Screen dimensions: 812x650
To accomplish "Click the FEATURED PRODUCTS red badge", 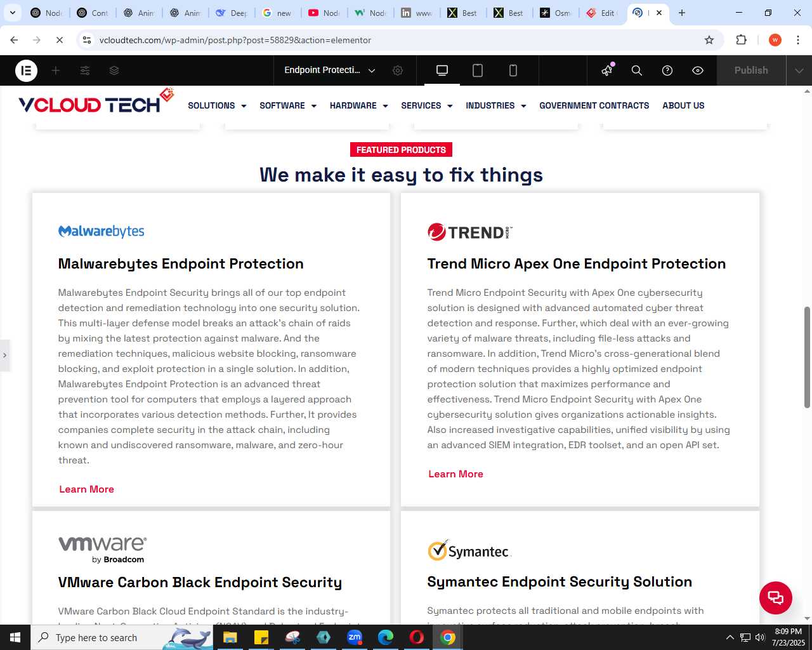I will pyautogui.click(x=401, y=150).
